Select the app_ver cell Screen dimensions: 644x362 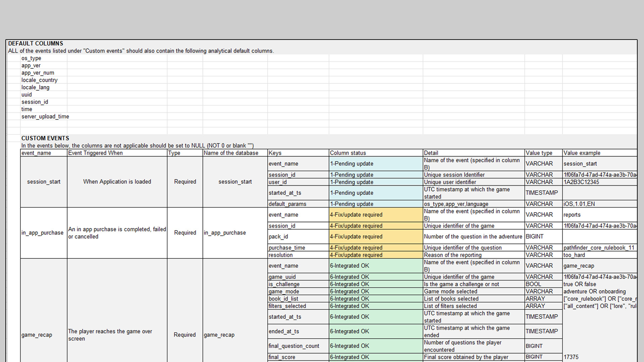click(x=44, y=66)
